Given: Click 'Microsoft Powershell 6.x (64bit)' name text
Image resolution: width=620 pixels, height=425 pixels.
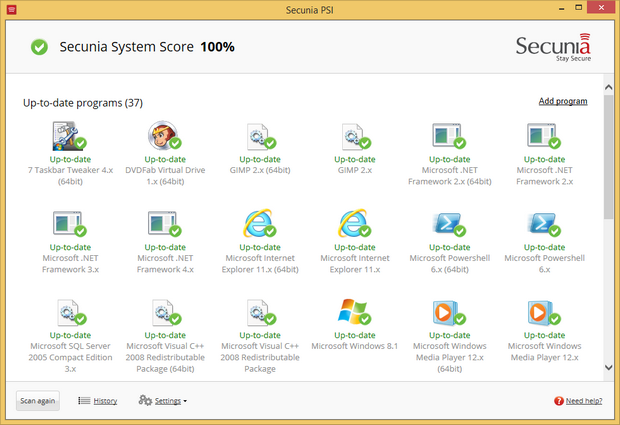Looking at the screenshot, I should click(450, 263).
